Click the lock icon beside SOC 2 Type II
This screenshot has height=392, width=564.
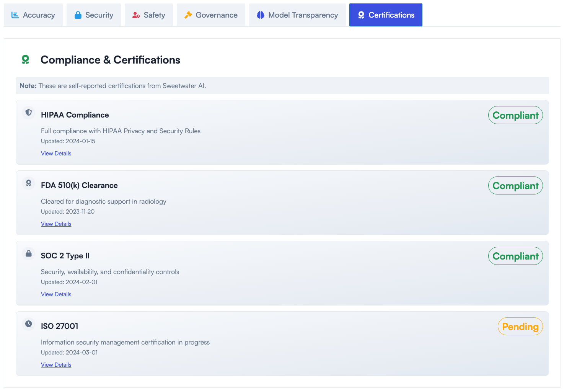[x=28, y=253]
